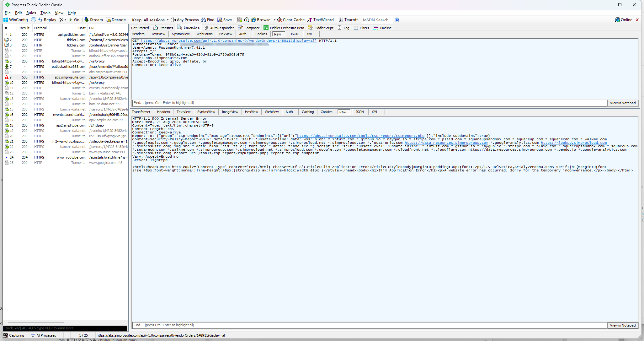Open the File menu
This screenshot has width=644, height=341.
pyautogui.click(x=8, y=13)
